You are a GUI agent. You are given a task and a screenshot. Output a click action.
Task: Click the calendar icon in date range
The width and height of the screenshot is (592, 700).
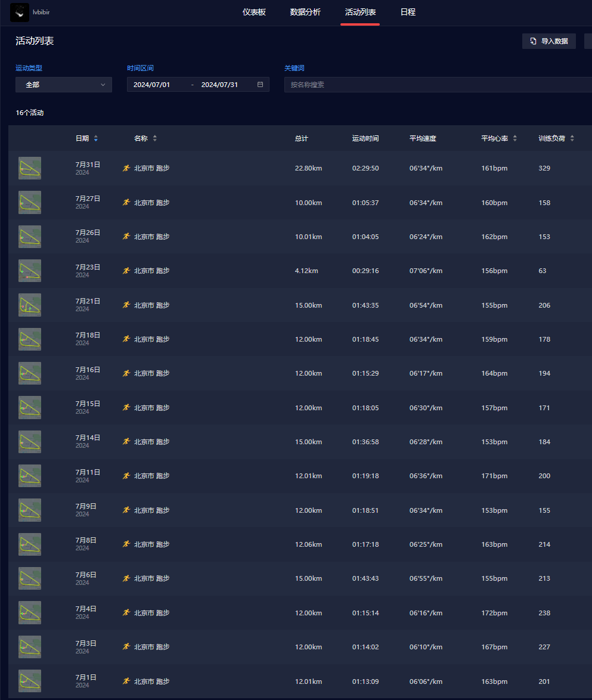point(260,85)
